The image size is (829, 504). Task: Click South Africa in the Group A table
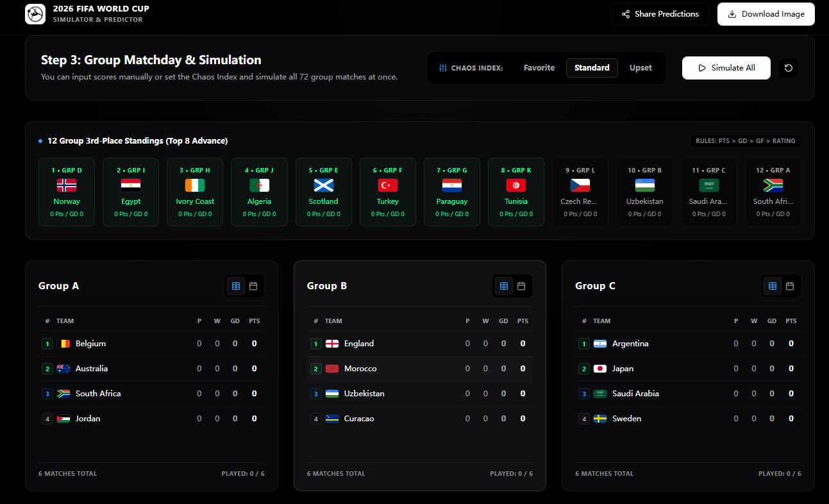point(151,394)
